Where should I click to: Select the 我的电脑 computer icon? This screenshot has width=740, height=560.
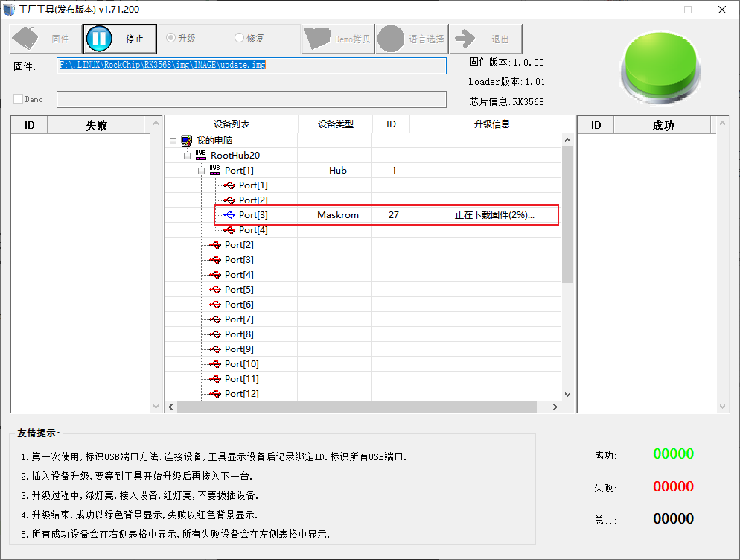tap(187, 141)
